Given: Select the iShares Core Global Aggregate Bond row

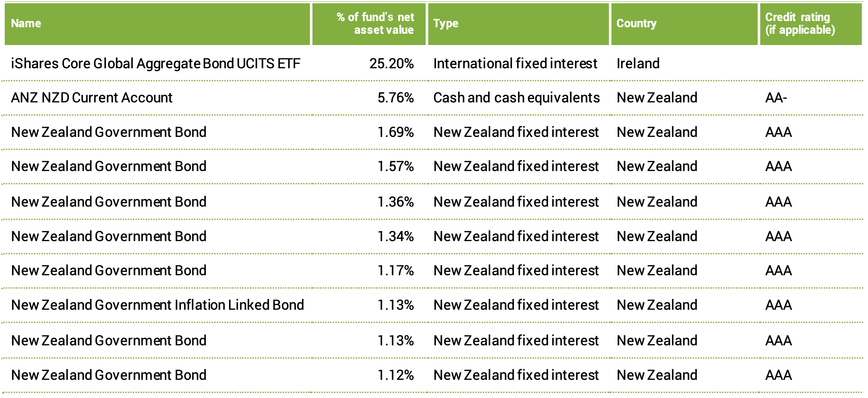Looking at the screenshot, I should pyautogui.click(x=155, y=64).
